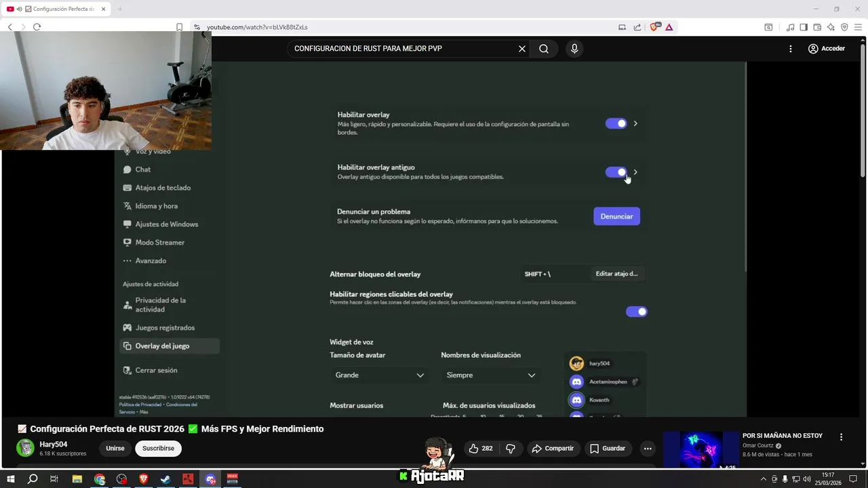Toggle Habilitar overlay switch
868x488 pixels.
(x=616, y=123)
